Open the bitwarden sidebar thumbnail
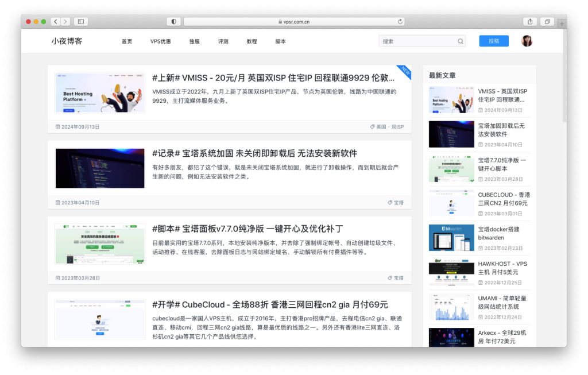588x375 pixels. (x=451, y=238)
